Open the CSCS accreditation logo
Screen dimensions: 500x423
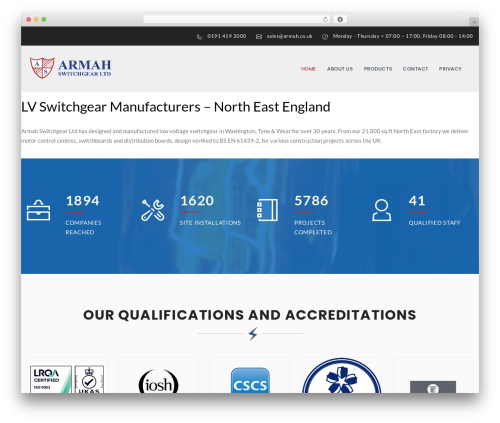pos(250,380)
